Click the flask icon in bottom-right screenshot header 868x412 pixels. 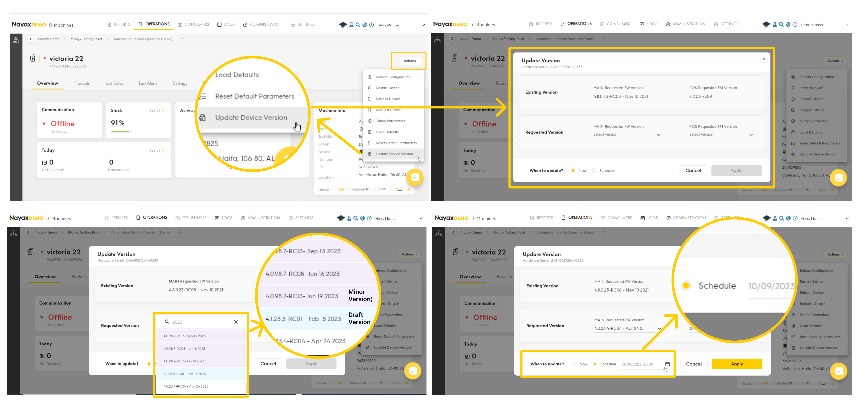point(775,218)
